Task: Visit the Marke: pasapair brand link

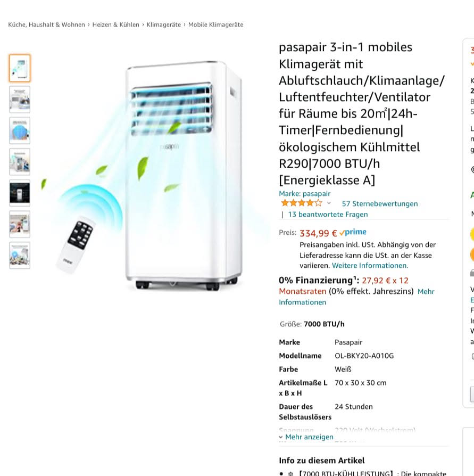Action: 304,193
